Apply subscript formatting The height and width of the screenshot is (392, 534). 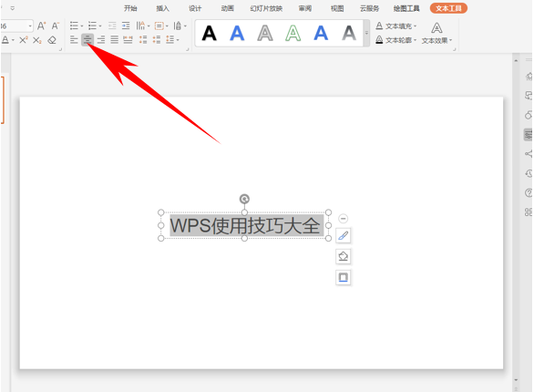pos(37,40)
